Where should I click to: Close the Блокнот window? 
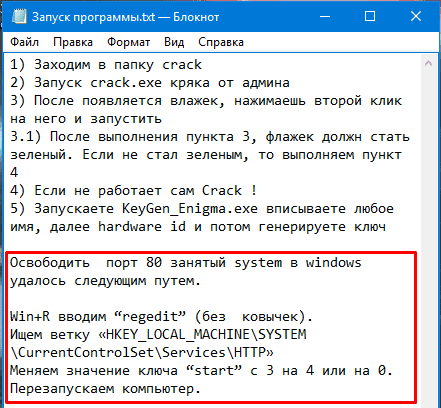tap(416, 16)
